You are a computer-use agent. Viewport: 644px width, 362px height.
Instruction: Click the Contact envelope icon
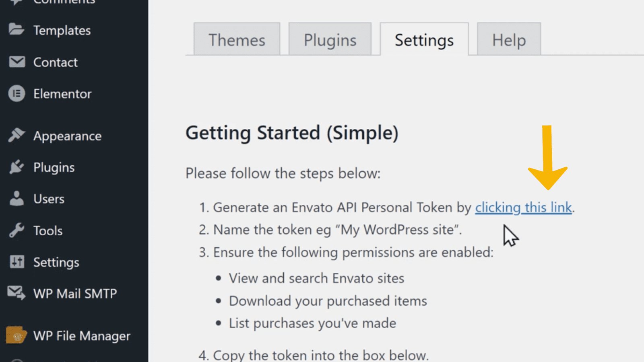pos(17,62)
